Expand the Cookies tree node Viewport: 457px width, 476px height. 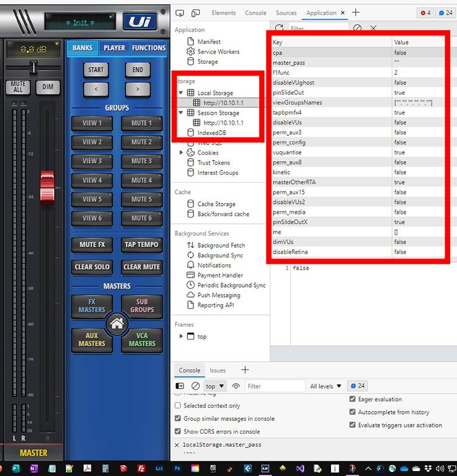[x=181, y=152]
